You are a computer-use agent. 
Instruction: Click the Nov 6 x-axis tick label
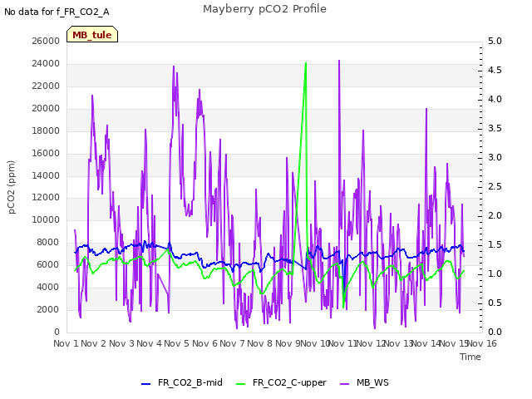(204, 343)
